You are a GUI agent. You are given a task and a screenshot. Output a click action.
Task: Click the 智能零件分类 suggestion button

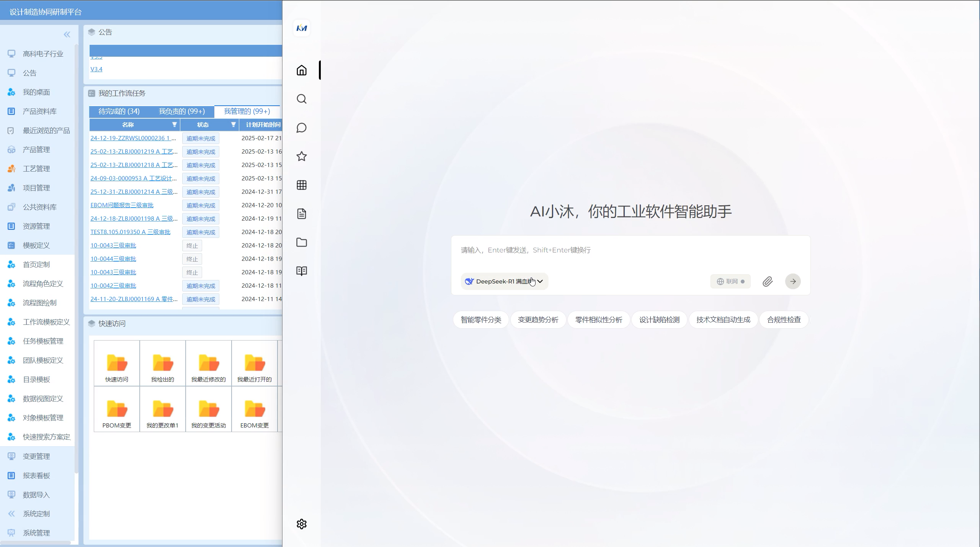(x=481, y=320)
